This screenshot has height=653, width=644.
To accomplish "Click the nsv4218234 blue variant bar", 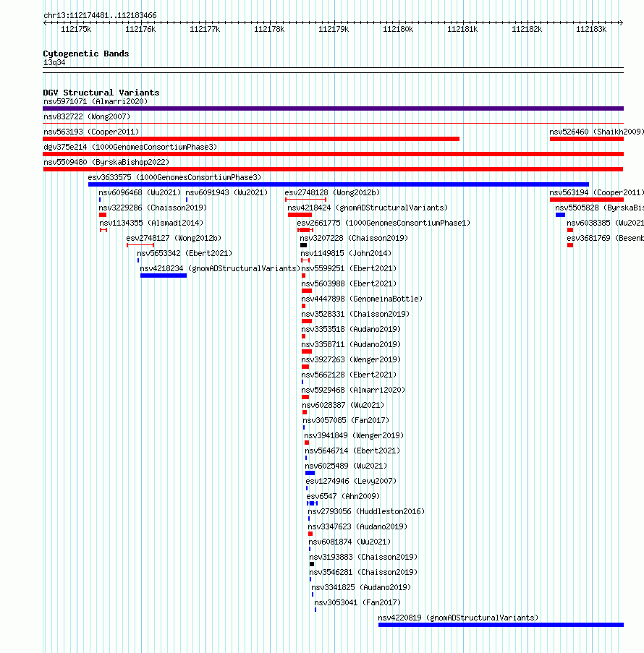I will click(x=164, y=276).
